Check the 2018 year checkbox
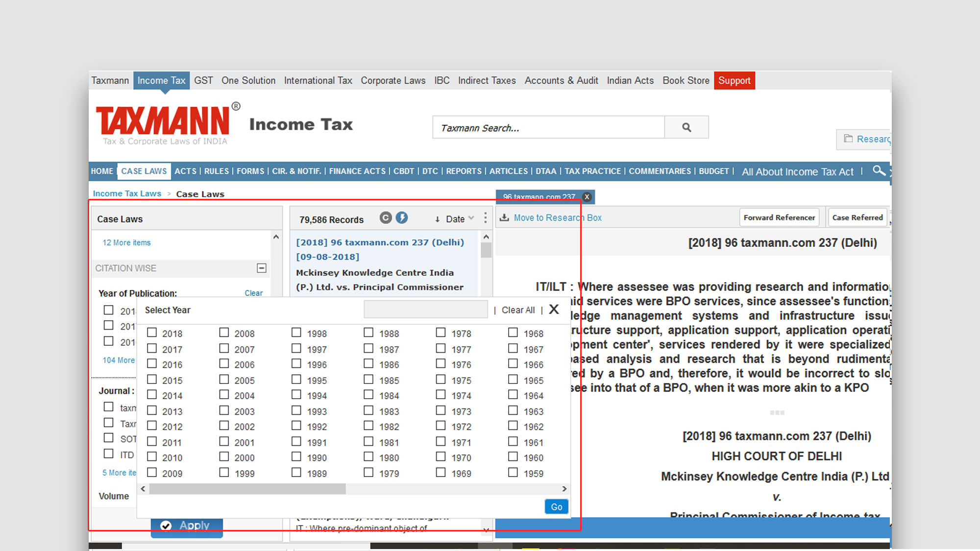The image size is (980, 551). coord(152,333)
